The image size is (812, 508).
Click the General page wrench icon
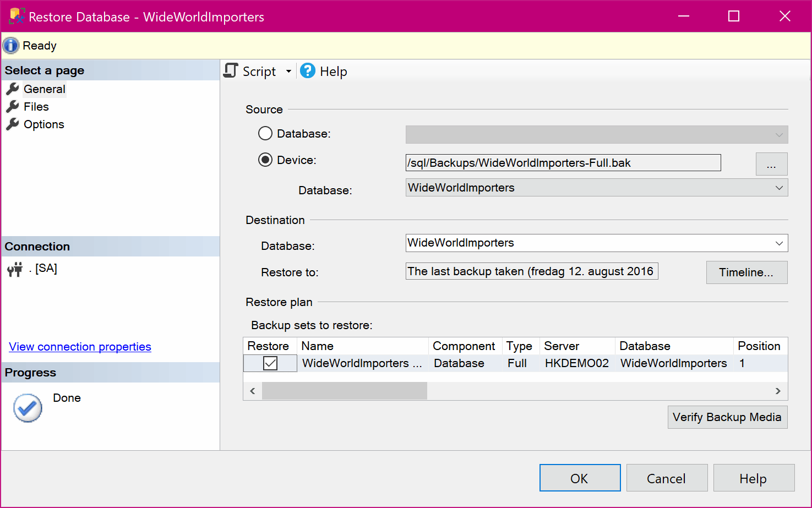point(12,89)
